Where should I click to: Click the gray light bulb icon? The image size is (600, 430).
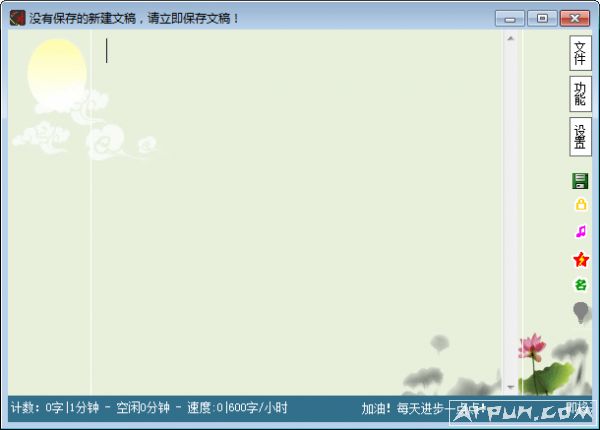580,313
